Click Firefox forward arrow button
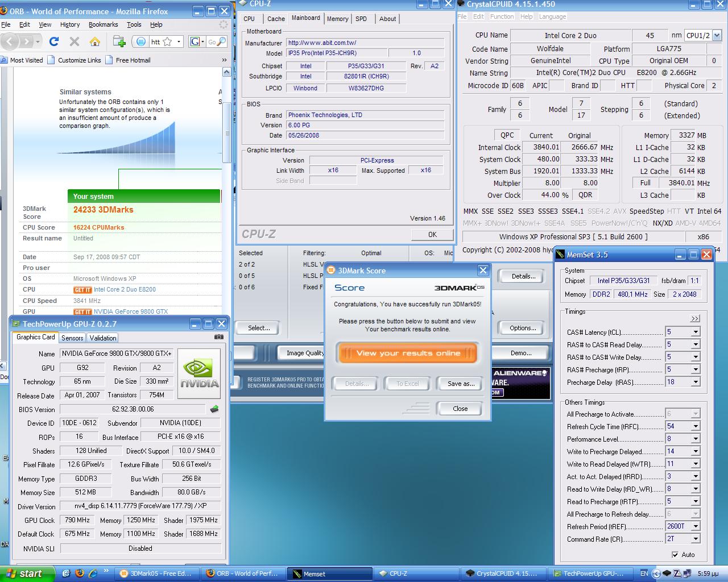 26,41
